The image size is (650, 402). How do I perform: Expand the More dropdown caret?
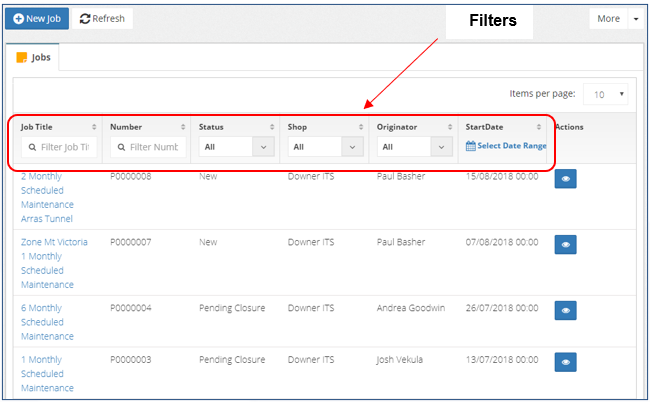636,19
